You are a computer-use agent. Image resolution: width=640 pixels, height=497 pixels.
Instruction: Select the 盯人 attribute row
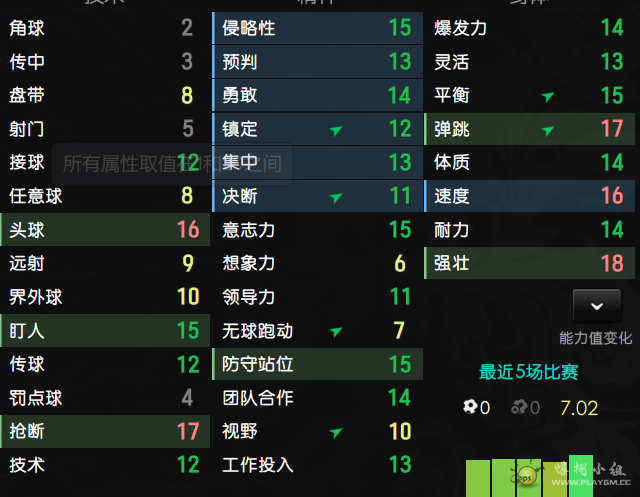105,330
